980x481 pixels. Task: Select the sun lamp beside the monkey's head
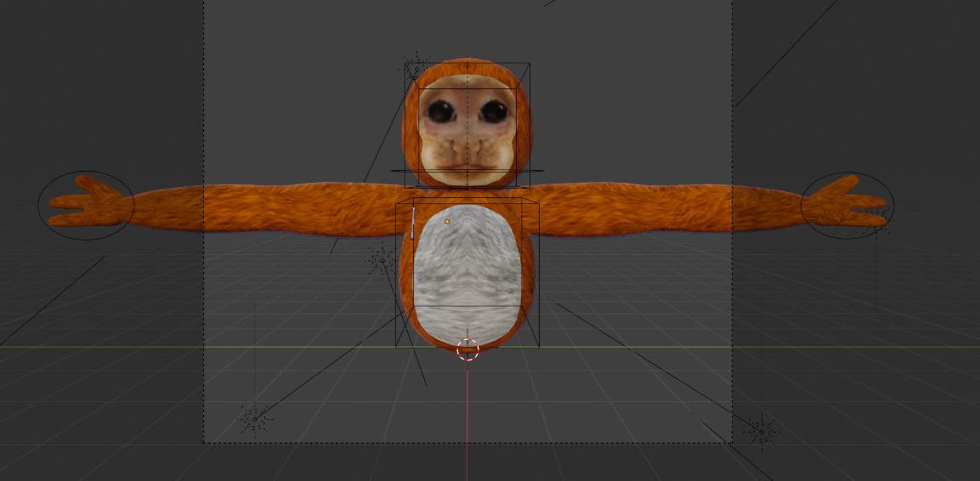tap(416, 69)
